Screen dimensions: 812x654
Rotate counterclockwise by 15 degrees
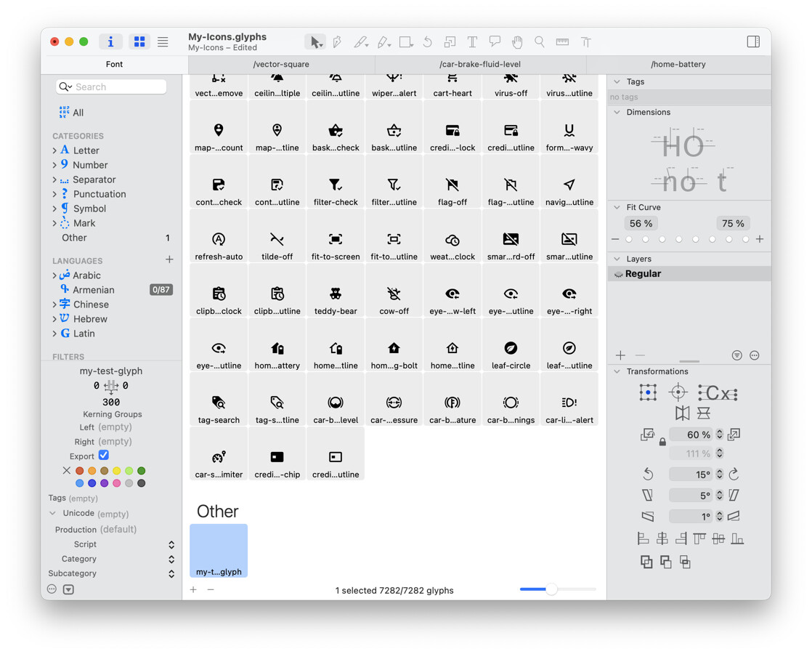[x=648, y=475]
